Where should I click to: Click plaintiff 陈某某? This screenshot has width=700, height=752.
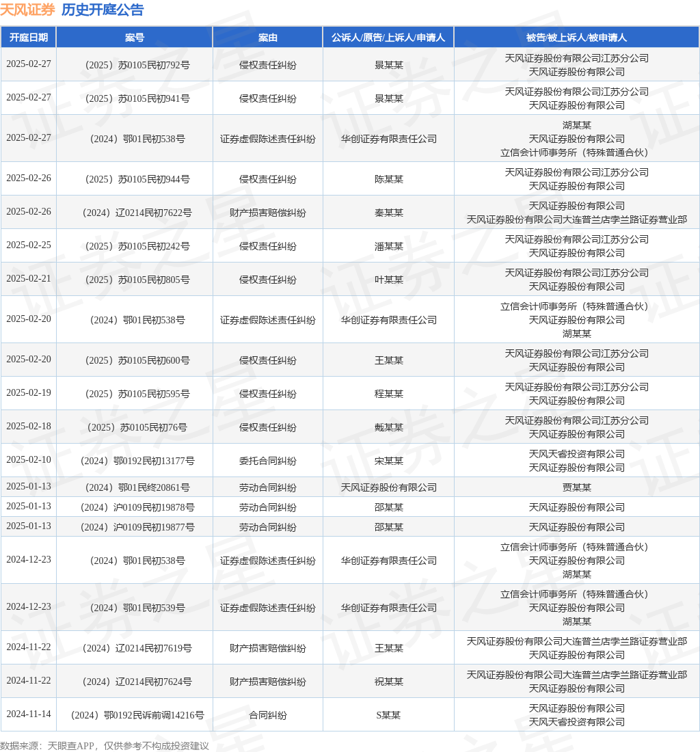388,179
